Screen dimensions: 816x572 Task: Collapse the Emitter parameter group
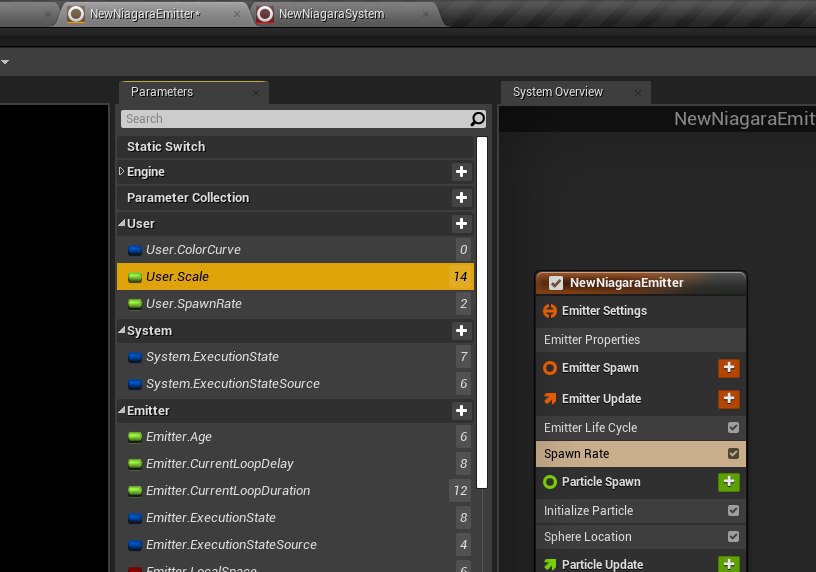(x=121, y=410)
